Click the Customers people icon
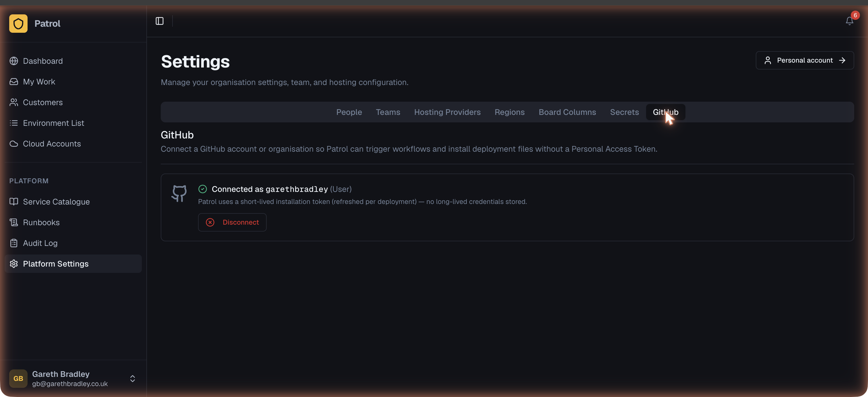 point(14,103)
